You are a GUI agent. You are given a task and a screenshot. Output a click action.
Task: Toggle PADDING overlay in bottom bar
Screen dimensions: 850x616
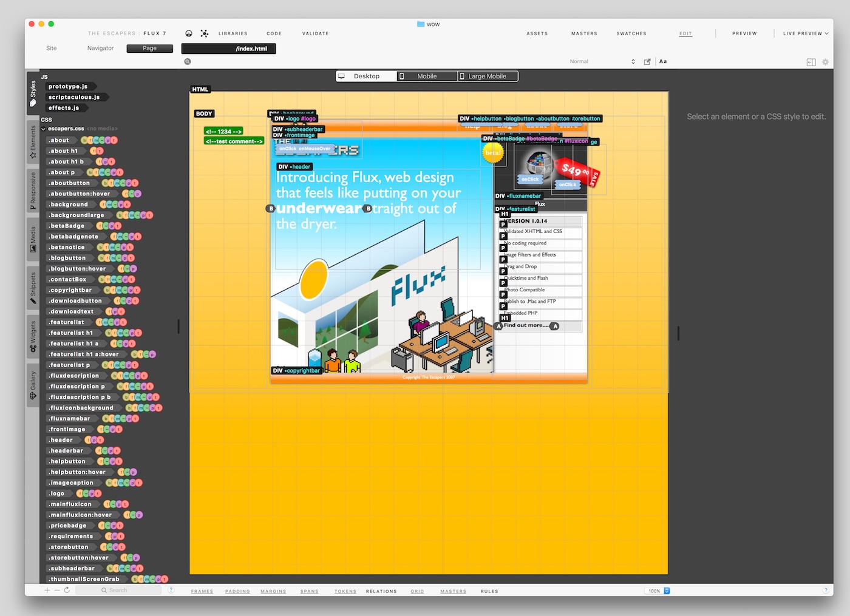pos(237,591)
